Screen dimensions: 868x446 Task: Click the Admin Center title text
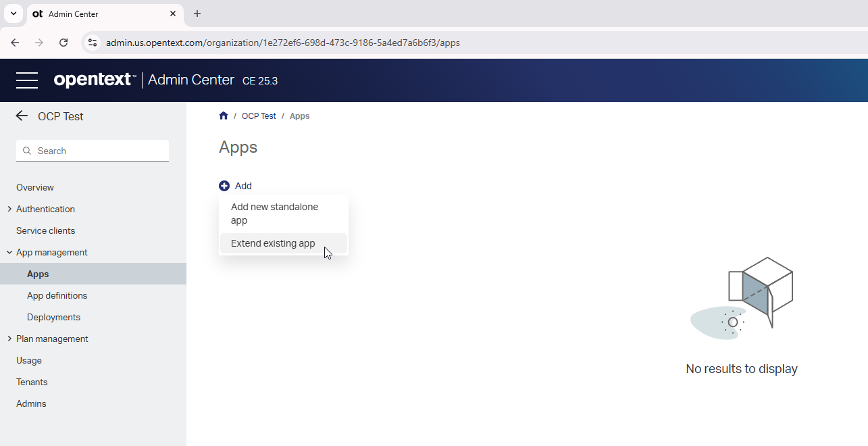(x=191, y=80)
